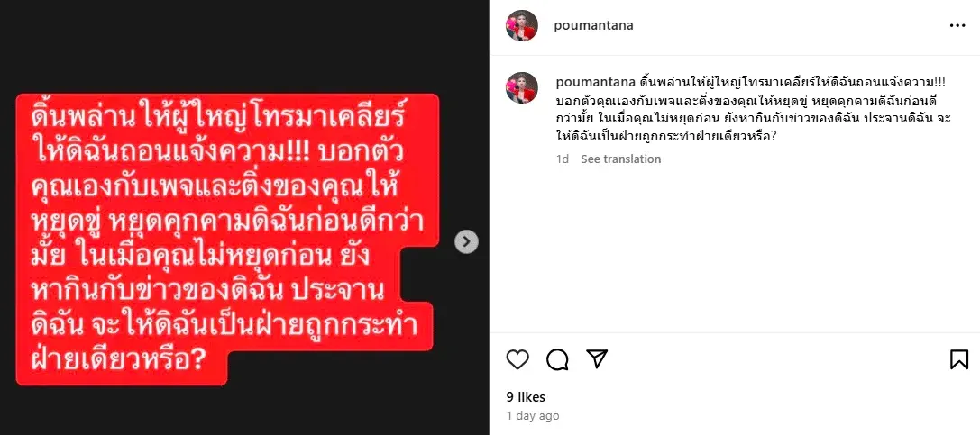The height and width of the screenshot is (435, 980).
Task: Click the black area below red text
Action: (x=244, y=411)
